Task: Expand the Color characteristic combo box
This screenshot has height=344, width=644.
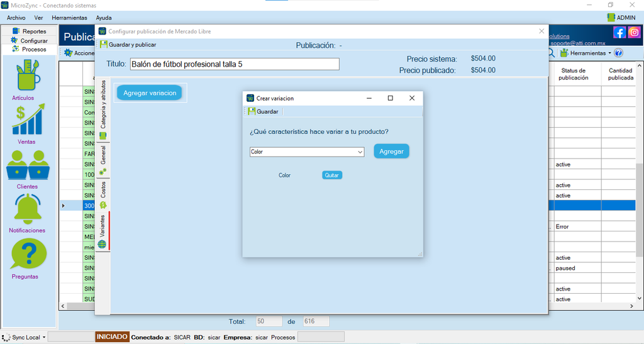Action: point(360,152)
